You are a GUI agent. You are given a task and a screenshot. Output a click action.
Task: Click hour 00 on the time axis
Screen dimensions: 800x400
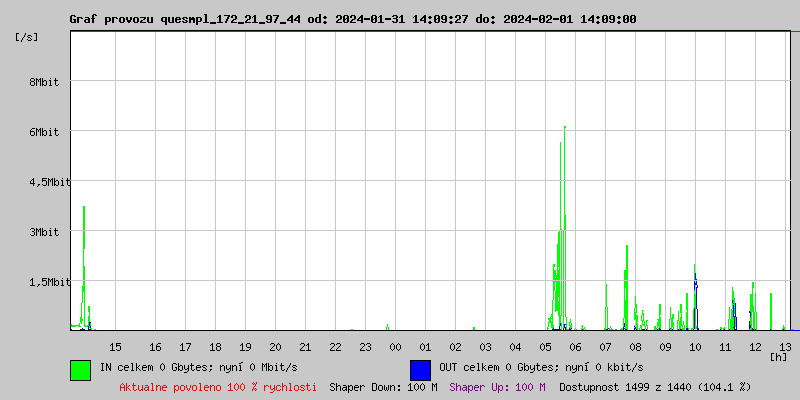(395, 346)
